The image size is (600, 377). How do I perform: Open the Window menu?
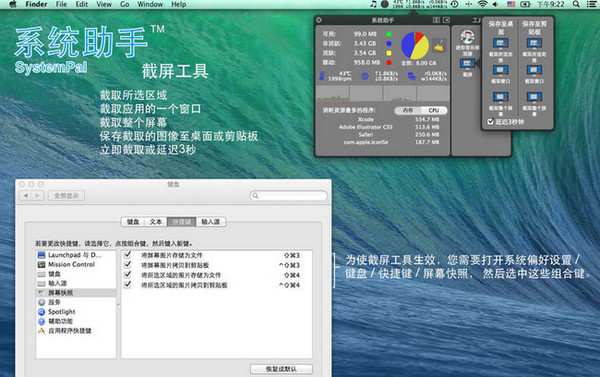tap(150, 4)
